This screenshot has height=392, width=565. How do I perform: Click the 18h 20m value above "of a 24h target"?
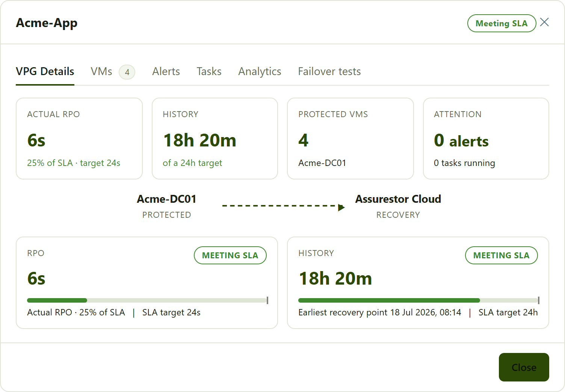coord(199,140)
